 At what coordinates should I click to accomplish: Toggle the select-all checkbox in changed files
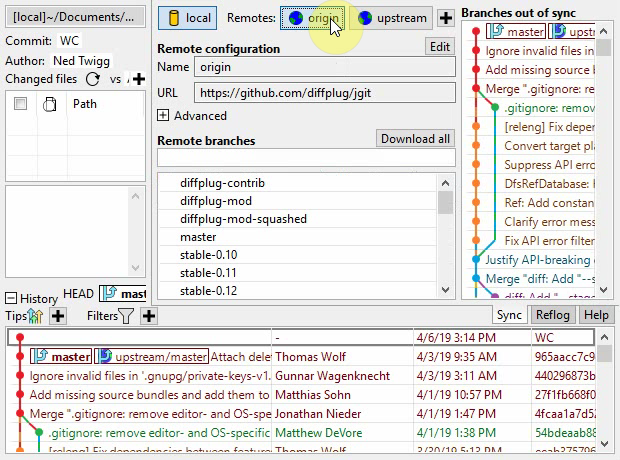tap(20, 104)
